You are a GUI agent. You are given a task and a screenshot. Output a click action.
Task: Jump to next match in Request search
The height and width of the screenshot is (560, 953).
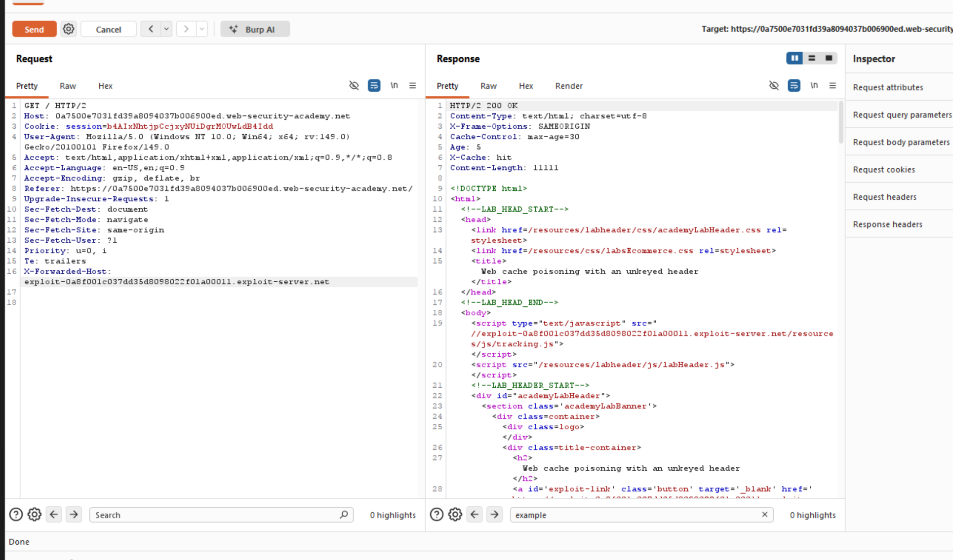point(74,515)
